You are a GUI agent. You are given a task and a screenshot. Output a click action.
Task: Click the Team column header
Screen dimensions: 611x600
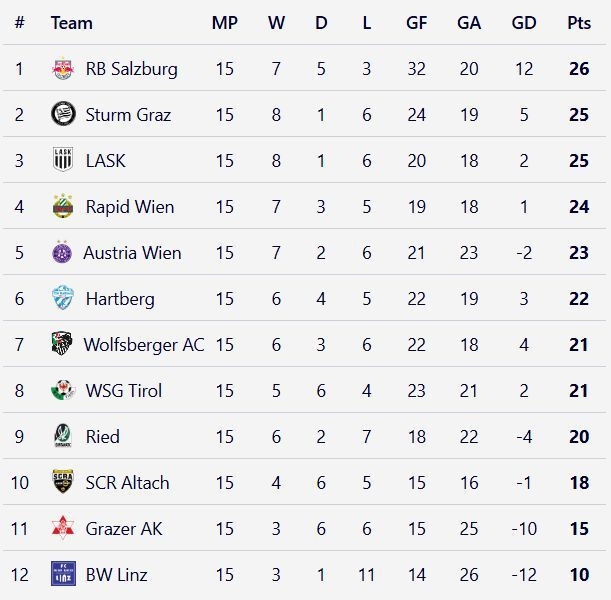coord(71,23)
